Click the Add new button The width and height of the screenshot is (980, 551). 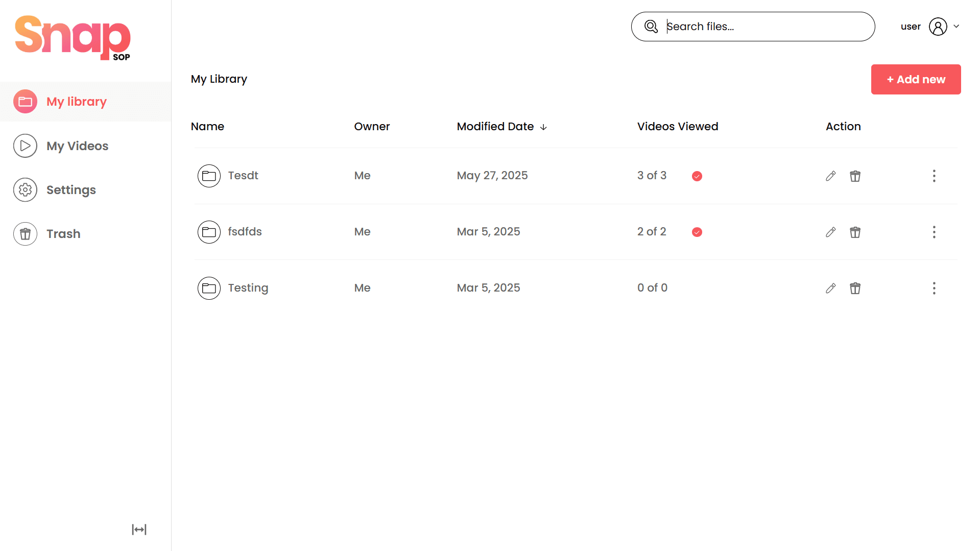coord(915,80)
